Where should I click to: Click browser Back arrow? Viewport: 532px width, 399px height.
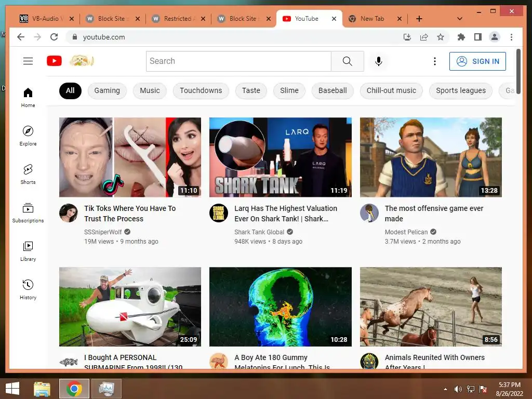click(x=21, y=37)
